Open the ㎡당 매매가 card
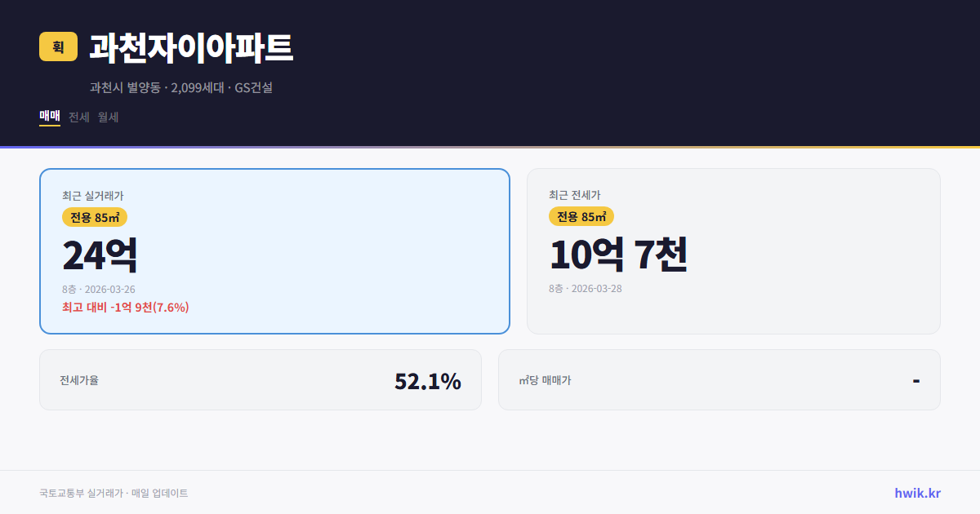The height and width of the screenshot is (514, 980). [719, 379]
